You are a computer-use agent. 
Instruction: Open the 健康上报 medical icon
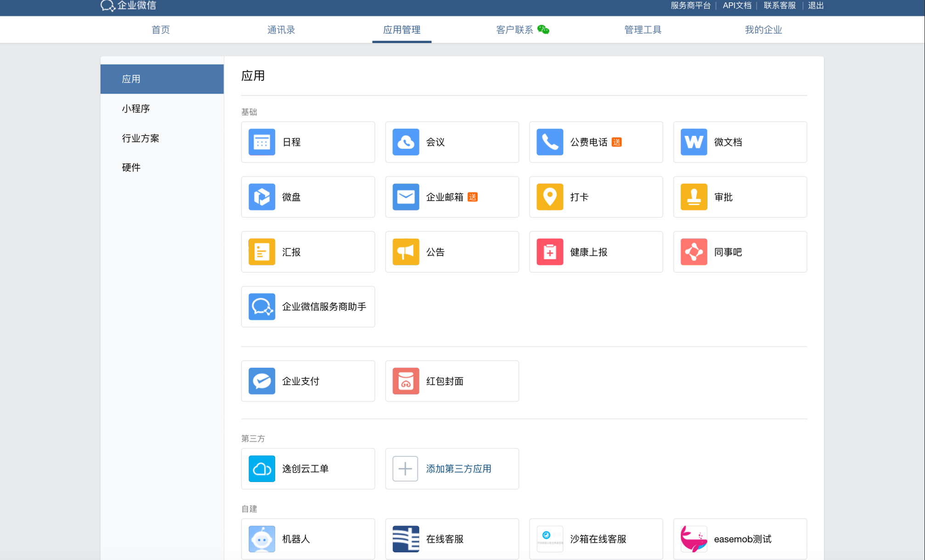pos(550,252)
